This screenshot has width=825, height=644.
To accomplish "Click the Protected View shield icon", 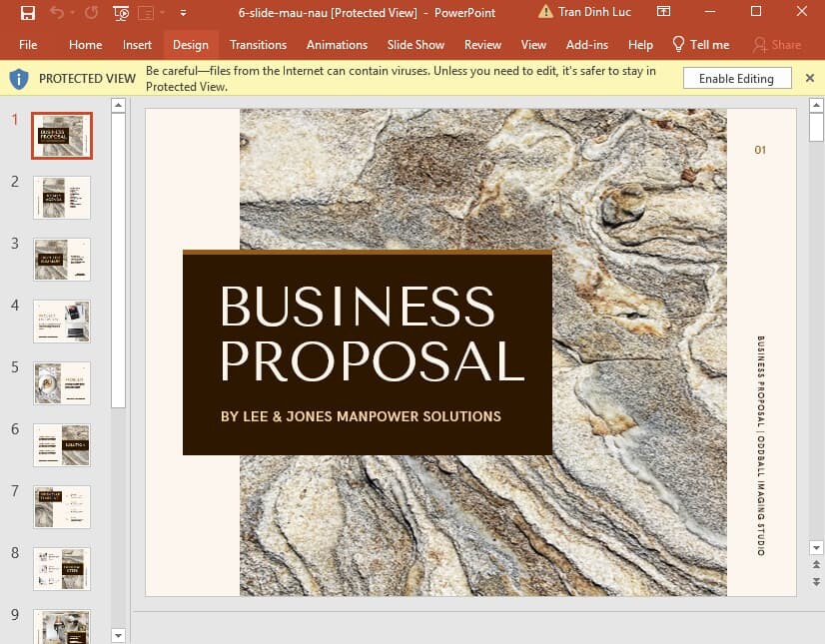I will (19, 79).
